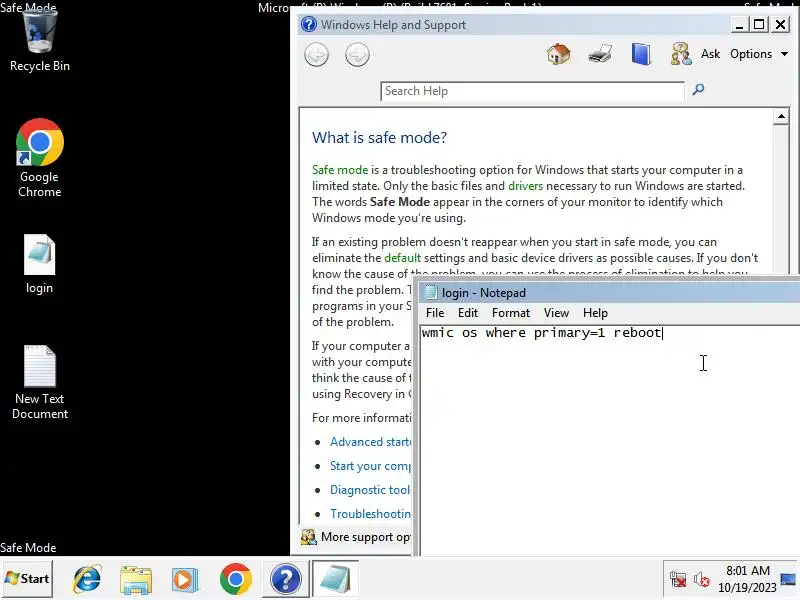Launch Internet Explorer from taskbar
Screen dimensions: 800x600
[x=88, y=579]
